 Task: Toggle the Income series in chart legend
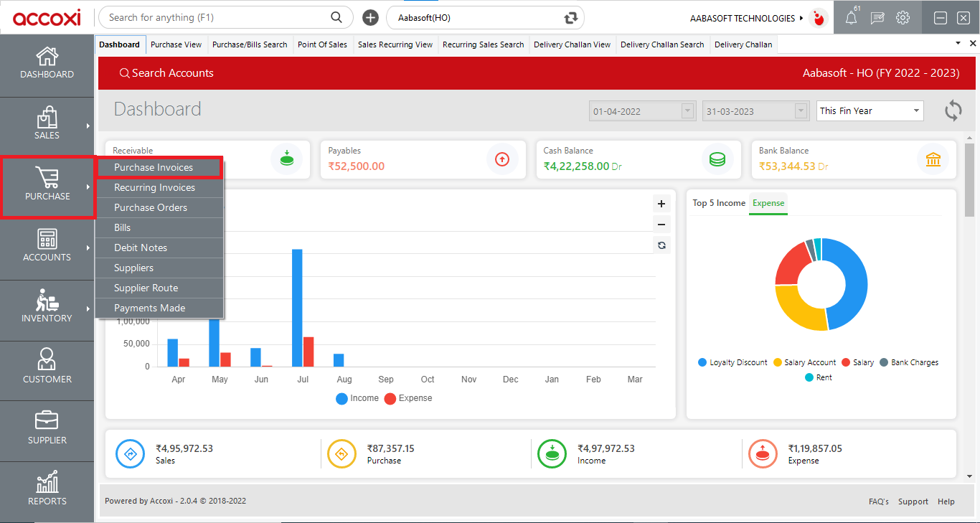click(357, 398)
